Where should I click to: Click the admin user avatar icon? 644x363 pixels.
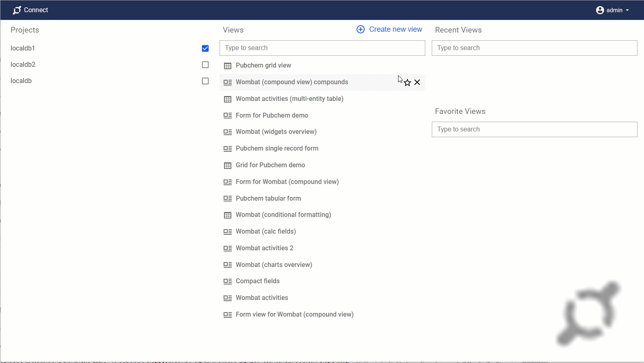[x=600, y=10]
